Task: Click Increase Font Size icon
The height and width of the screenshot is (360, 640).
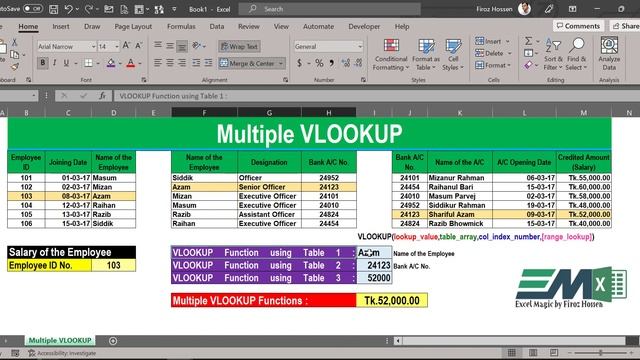Action: 126,46
